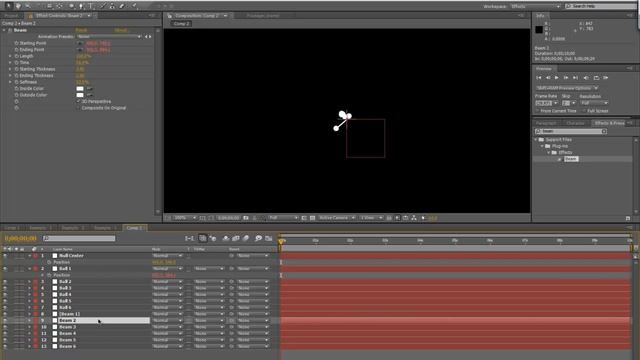Screen dimensions: 640x360
Task: Enable Full Screen checkbox
Action: pos(584,111)
